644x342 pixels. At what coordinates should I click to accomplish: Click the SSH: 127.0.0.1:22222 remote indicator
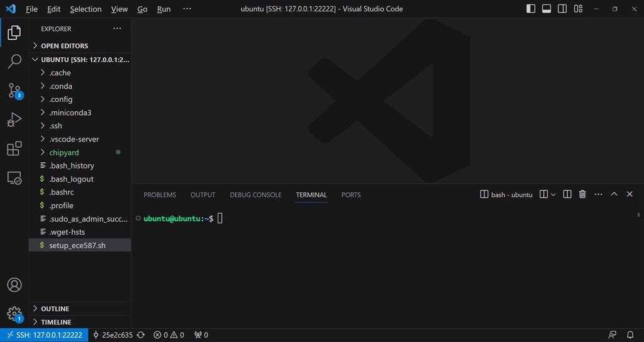44,335
